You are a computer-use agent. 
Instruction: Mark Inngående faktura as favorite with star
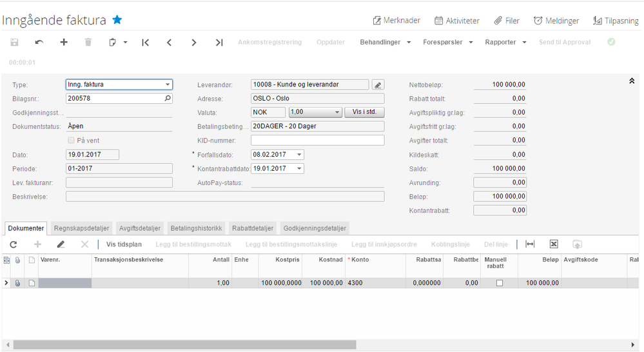(117, 20)
